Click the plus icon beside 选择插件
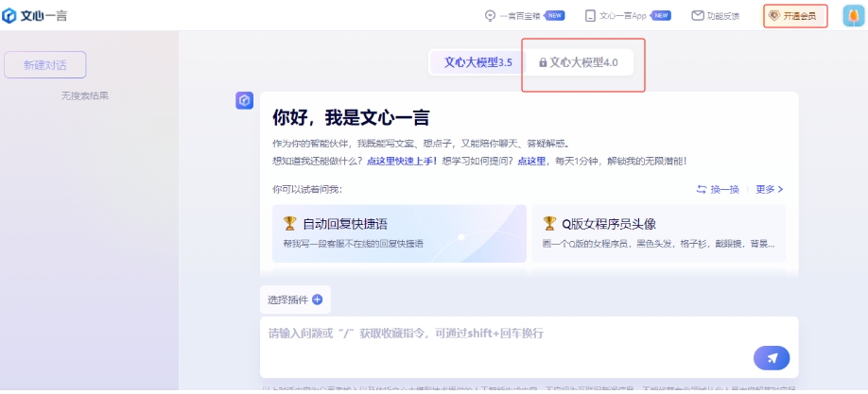 (x=317, y=300)
